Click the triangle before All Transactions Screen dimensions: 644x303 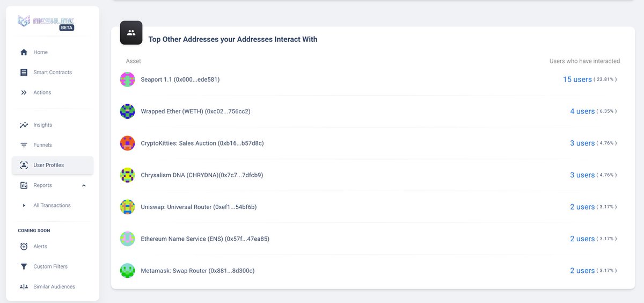click(24, 206)
